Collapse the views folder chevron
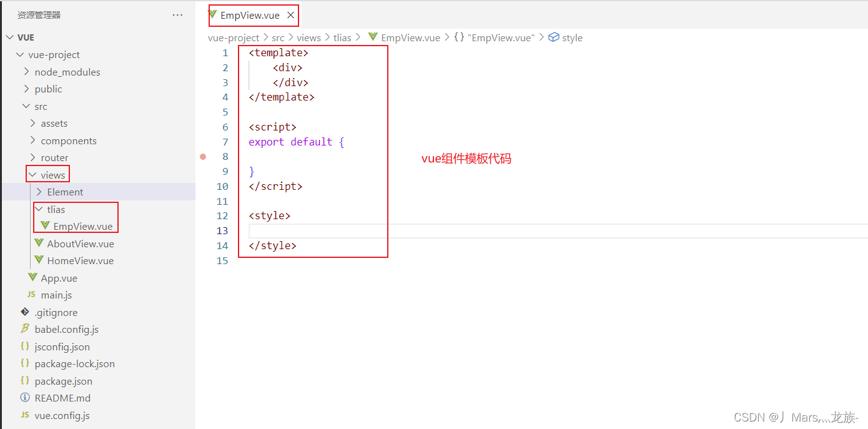 [33, 175]
